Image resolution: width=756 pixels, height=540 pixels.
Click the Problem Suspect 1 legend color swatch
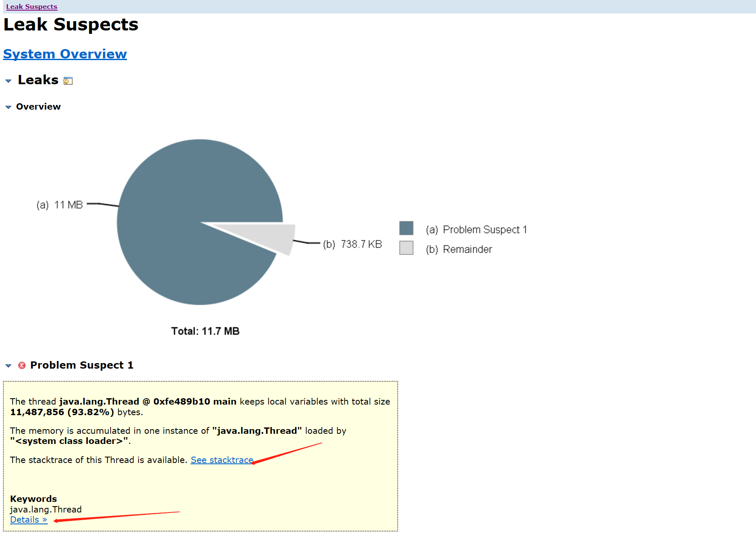click(x=406, y=228)
